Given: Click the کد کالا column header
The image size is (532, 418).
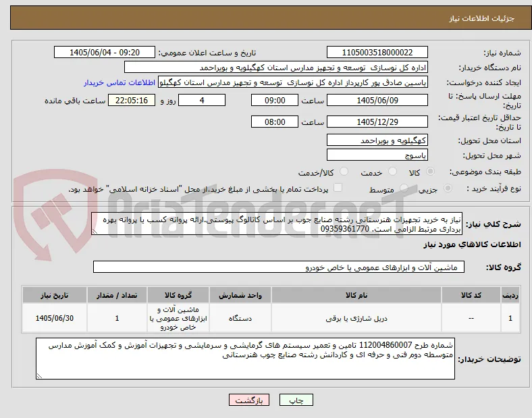Looking at the screenshot, I should tap(471, 295).
